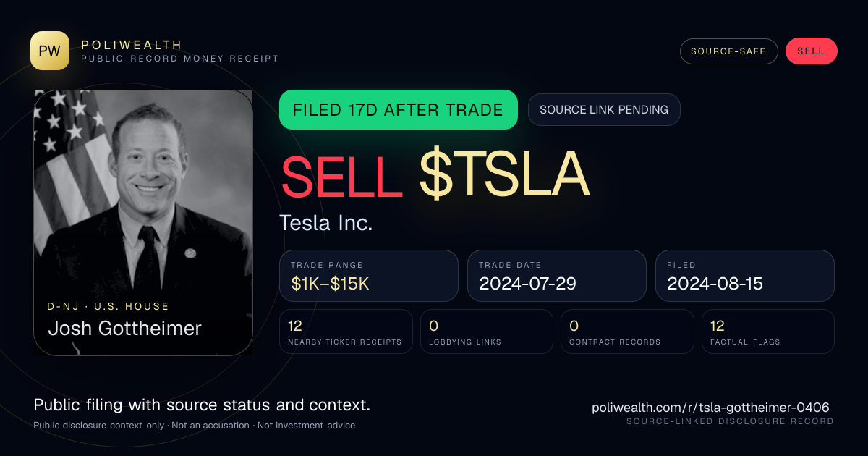Click the green FILED 17D AFTER TRADE tag
This screenshot has height=456, width=868.
[399, 110]
